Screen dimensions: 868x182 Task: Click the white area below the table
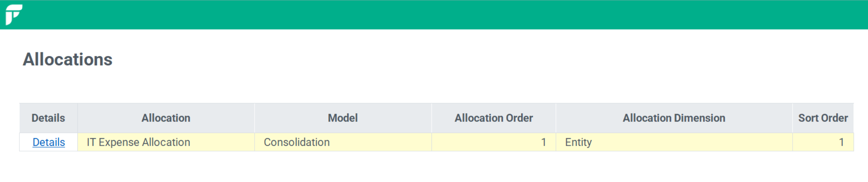434,167
